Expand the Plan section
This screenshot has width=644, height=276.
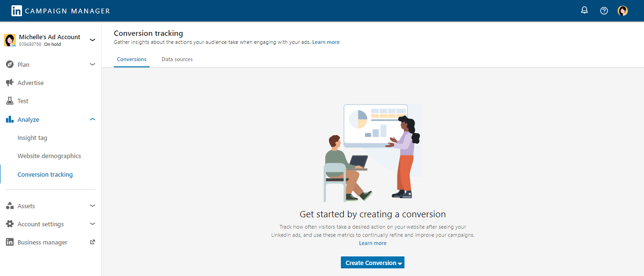[x=92, y=64]
